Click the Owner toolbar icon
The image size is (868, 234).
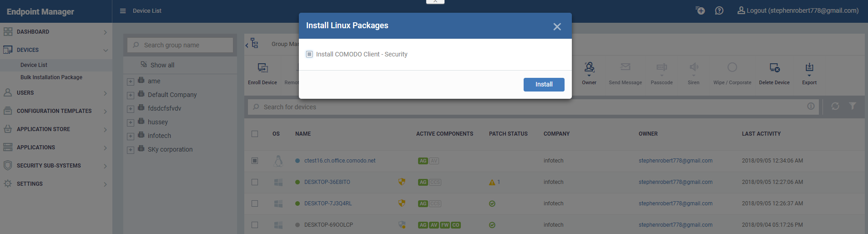click(x=589, y=68)
